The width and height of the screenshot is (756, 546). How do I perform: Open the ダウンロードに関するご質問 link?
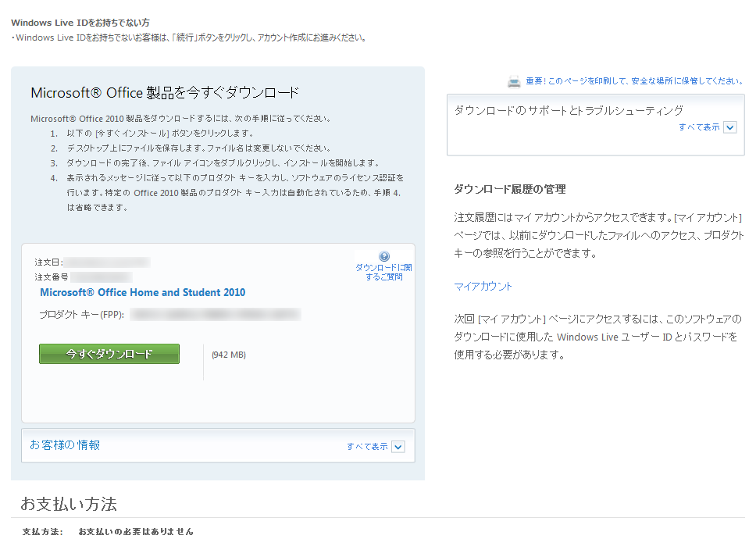point(383,272)
